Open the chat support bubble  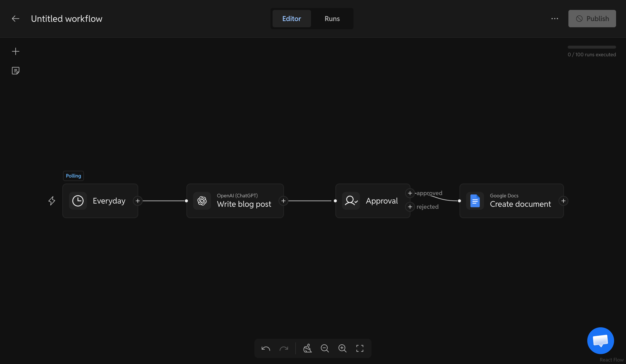click(x=600, y=340)
